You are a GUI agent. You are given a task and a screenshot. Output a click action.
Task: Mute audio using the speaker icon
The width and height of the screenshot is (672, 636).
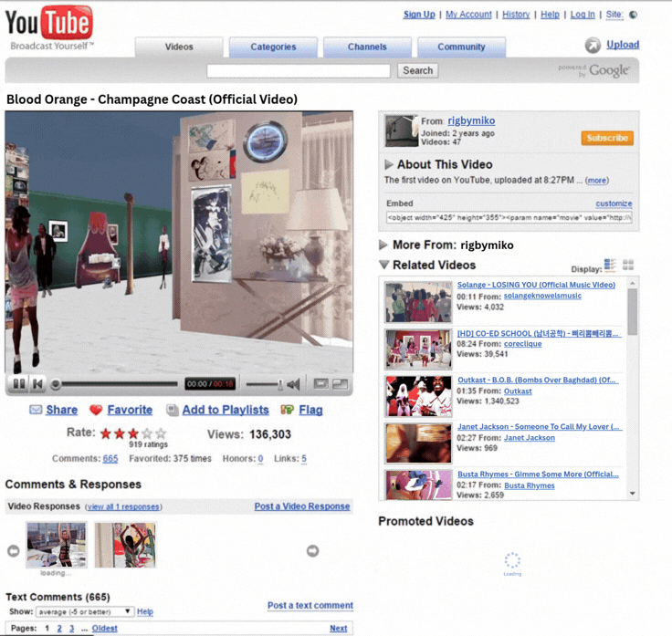coord(293,384)
